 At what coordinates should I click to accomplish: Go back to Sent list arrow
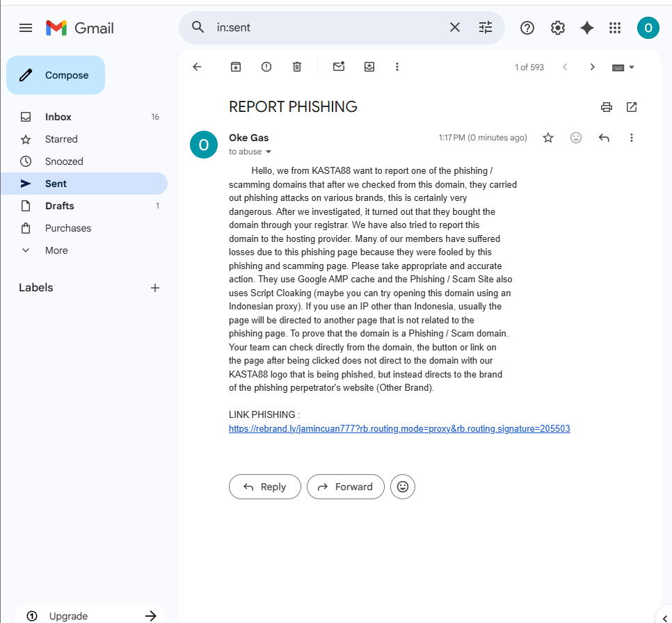pos(197,67)
